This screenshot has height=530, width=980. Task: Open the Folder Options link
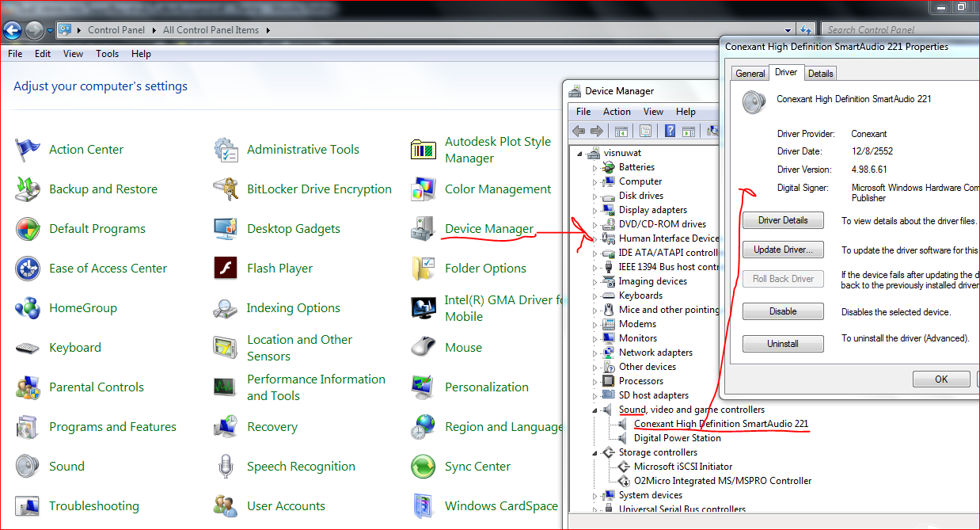coord(485,268)
